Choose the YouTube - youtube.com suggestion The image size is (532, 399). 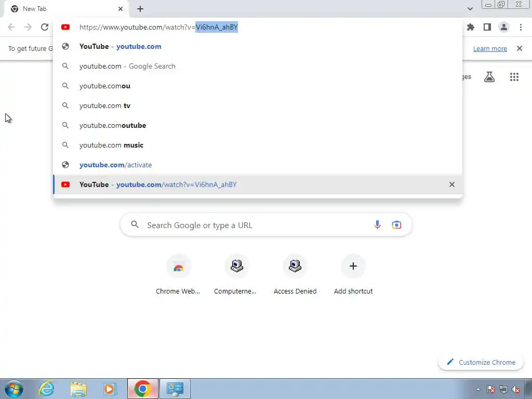258,46
